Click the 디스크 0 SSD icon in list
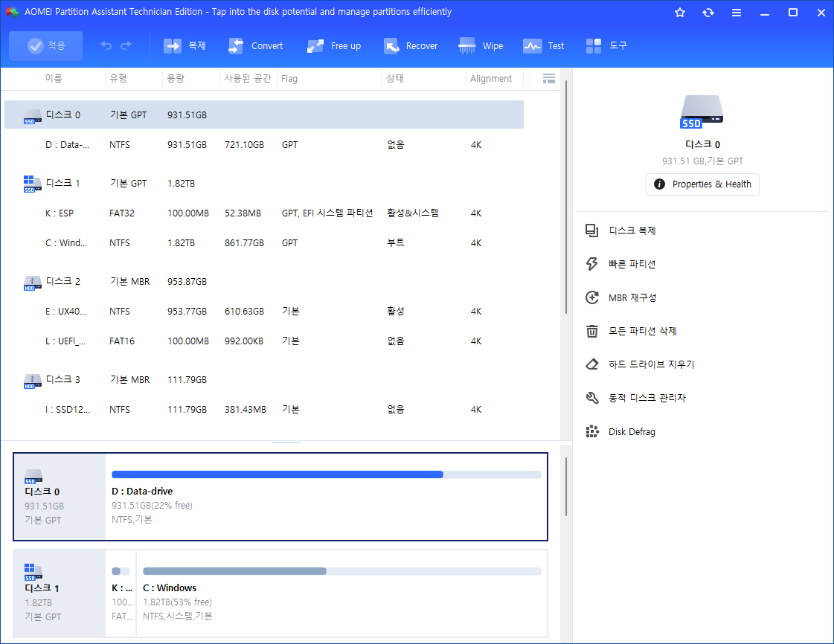 [x=33, y=117]
